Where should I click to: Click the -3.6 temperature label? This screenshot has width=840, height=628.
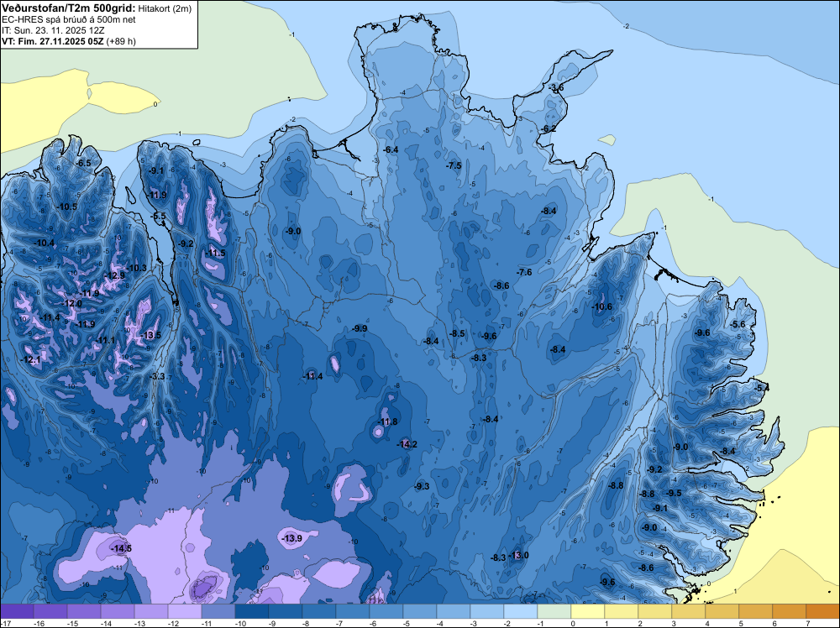click(556, 88)
